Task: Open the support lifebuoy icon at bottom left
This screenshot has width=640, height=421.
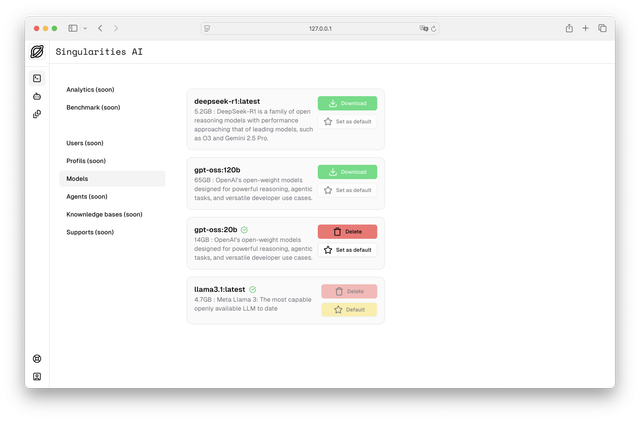Action: pos(37,359)
